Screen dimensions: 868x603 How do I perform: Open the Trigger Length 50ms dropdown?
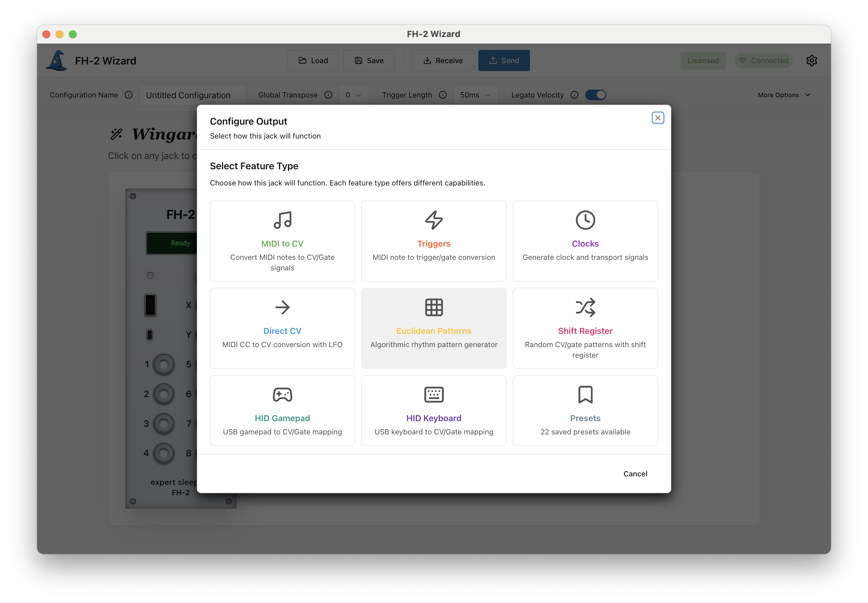[x=475, y=95]
